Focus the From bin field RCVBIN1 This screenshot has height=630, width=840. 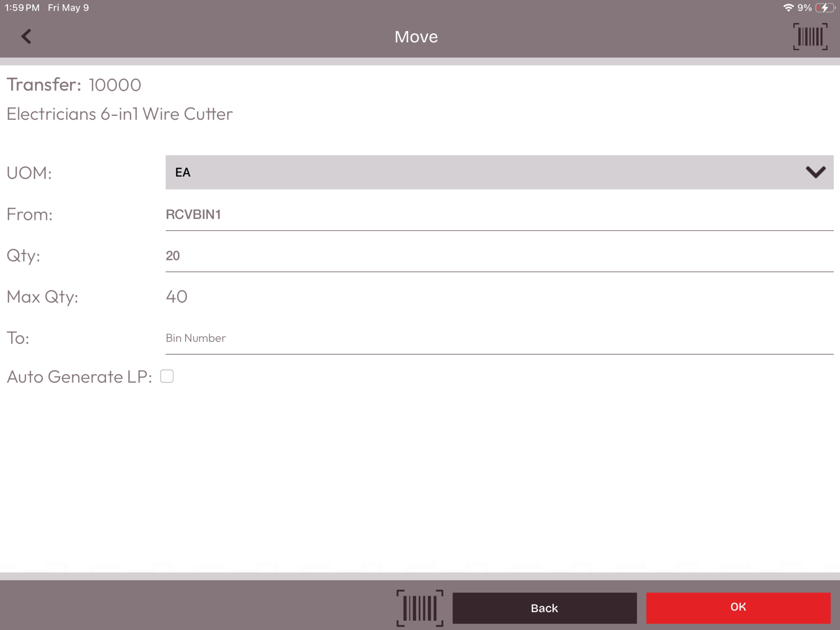pyautogui.click(x=499, y=215)
